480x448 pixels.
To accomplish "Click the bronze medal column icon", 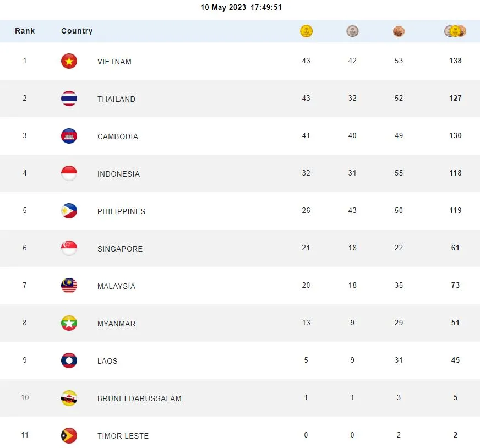I will pos(399,31).
